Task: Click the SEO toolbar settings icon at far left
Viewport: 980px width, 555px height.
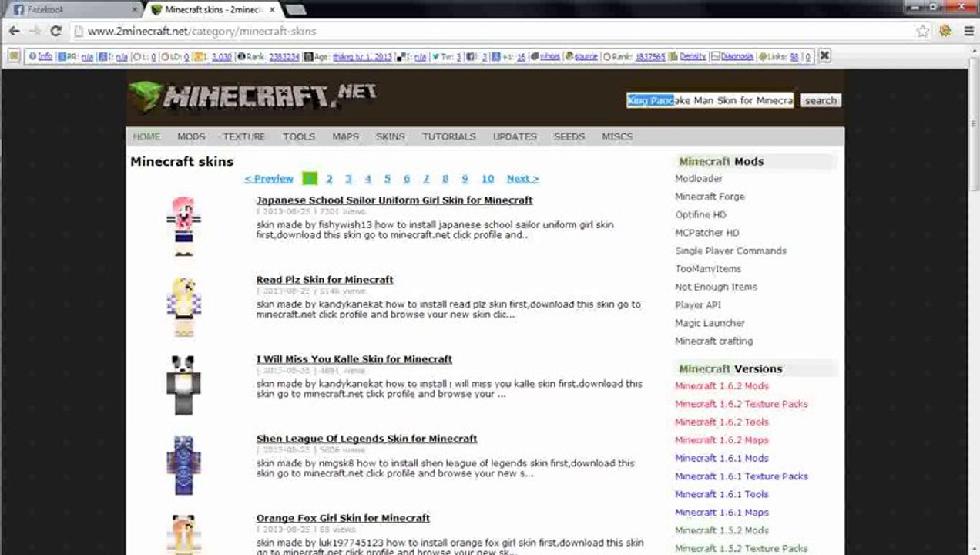Action: [x=13, y=56]
